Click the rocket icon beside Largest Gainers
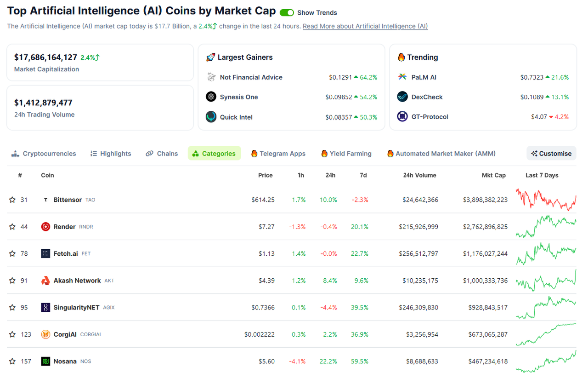 210,57
